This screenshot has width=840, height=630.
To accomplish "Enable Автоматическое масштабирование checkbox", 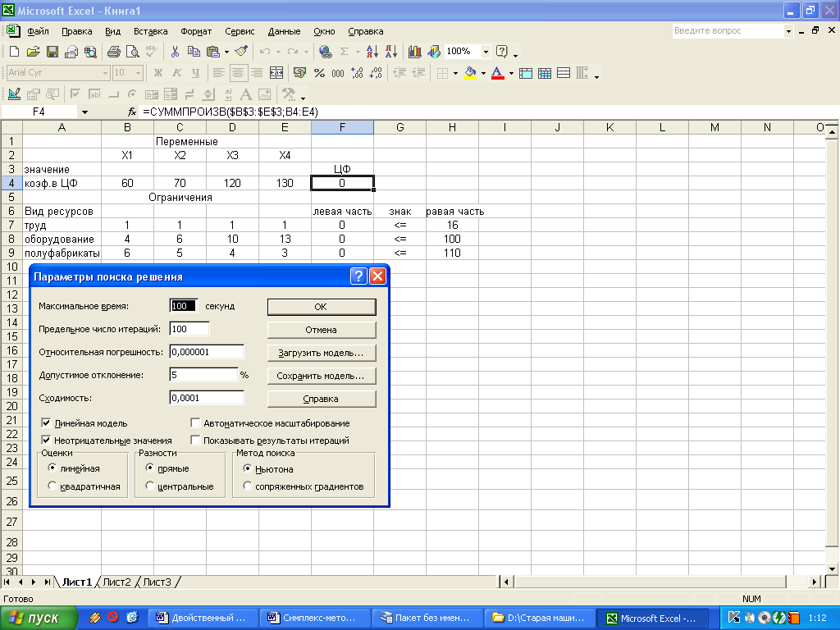I will 195,423.
